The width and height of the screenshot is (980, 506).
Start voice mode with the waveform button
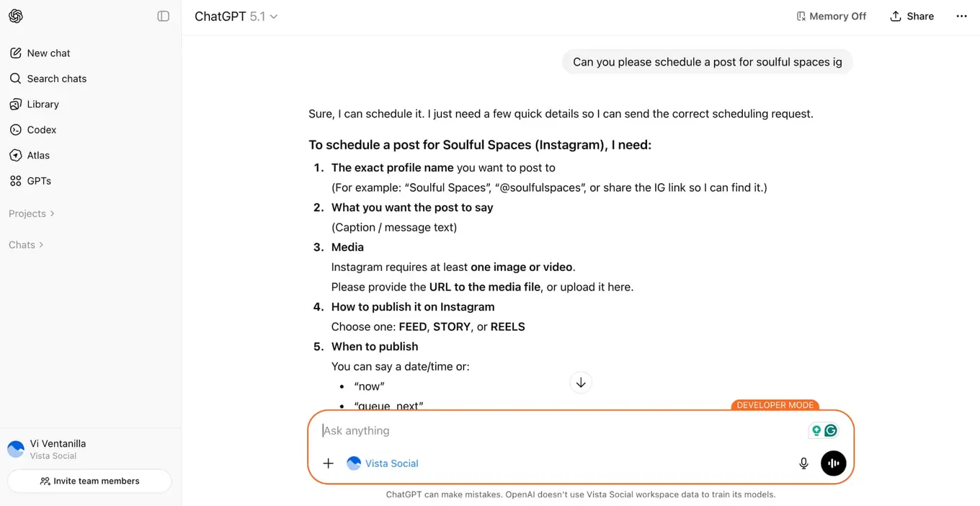pos(833,463)
